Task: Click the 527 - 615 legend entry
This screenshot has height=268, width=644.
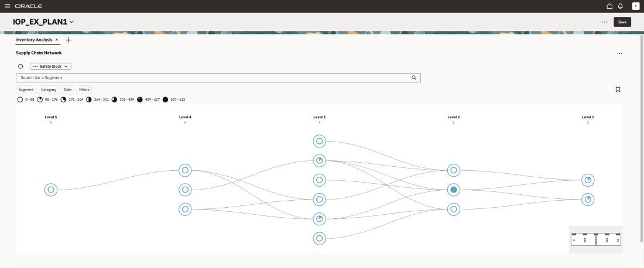Action: (174, 99)
